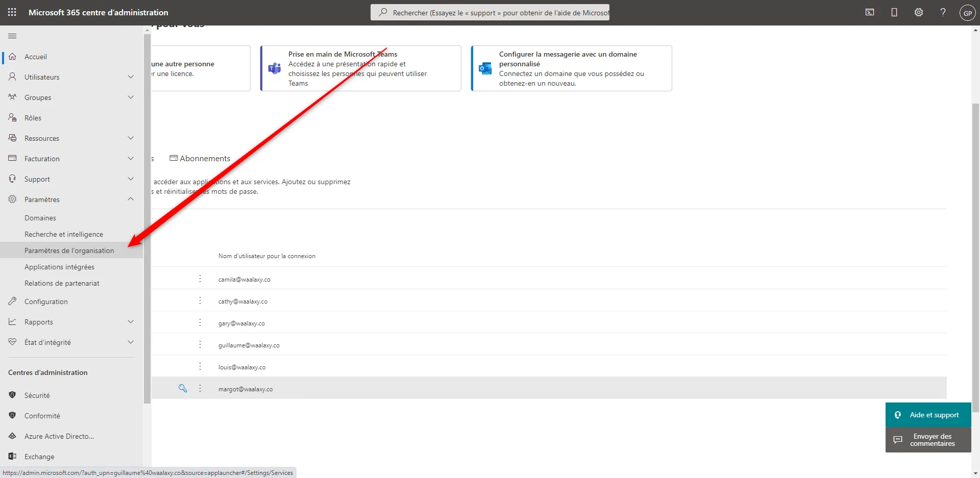Expand the Groupes chevron
980x478 pixels.
[x=131, y=97]
